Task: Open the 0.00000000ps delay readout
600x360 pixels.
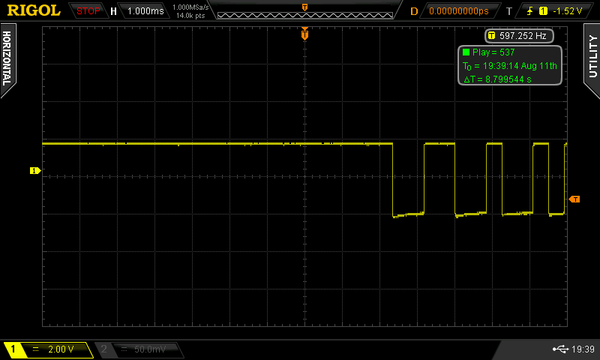Action: [459, 11]
